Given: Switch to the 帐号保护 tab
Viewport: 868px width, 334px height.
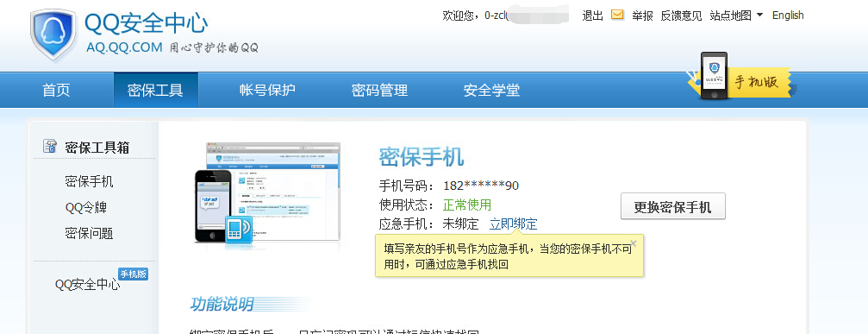Looking at the screenshot, I should (267, 90).
